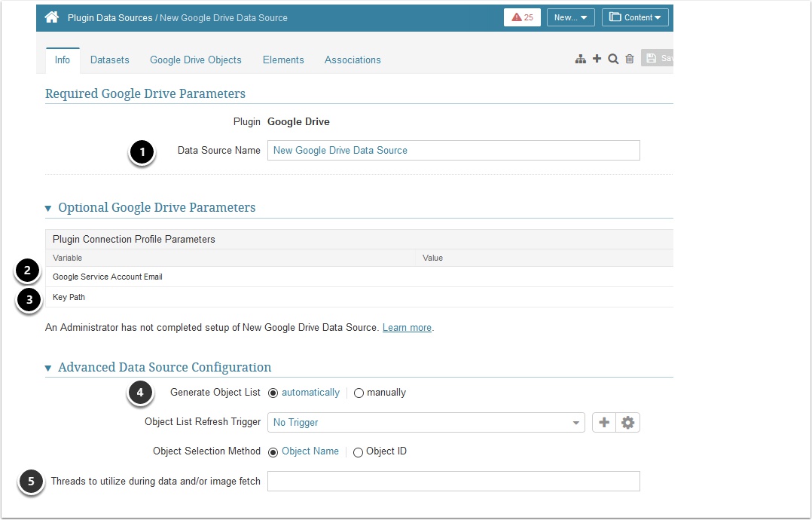Select automatically for Generate Object List
The width and height of the screenshot is (812, 520).
click(273, 393)
